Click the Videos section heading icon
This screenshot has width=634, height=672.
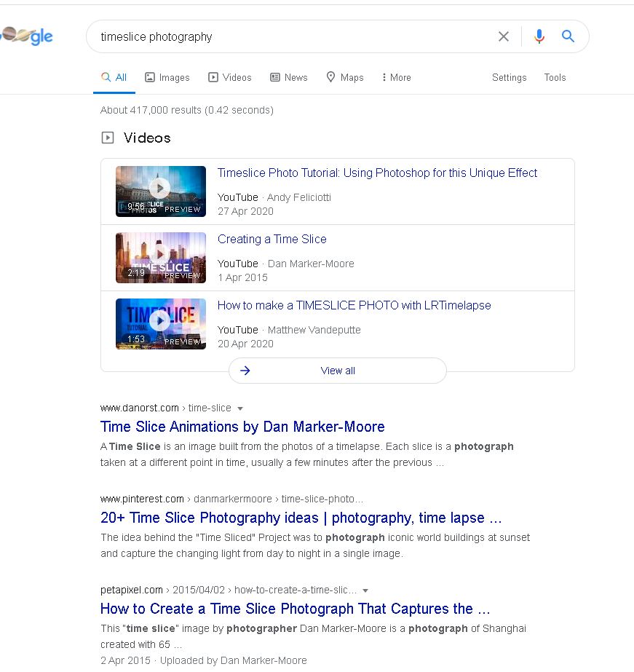click(x=108, y=138)
